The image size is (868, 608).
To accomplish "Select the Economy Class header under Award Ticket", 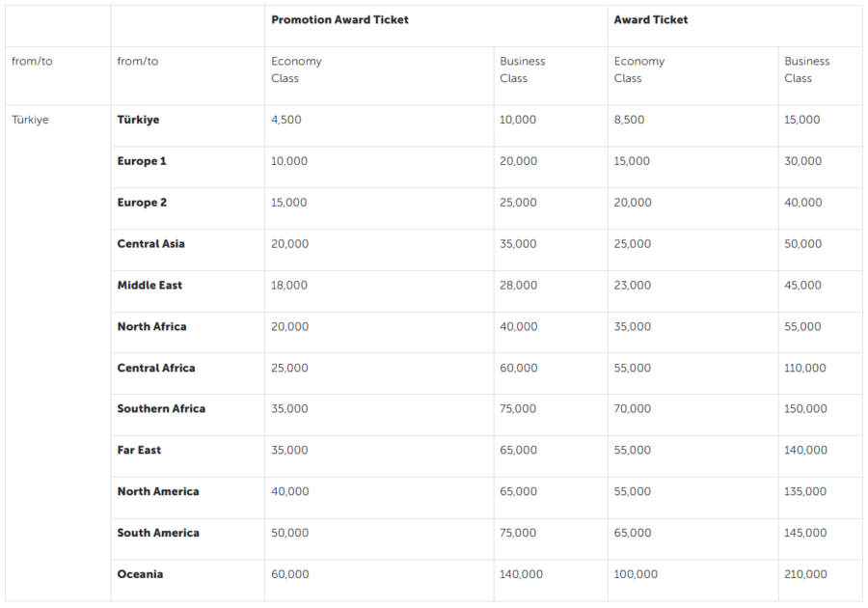I will [x=637, y=69].
